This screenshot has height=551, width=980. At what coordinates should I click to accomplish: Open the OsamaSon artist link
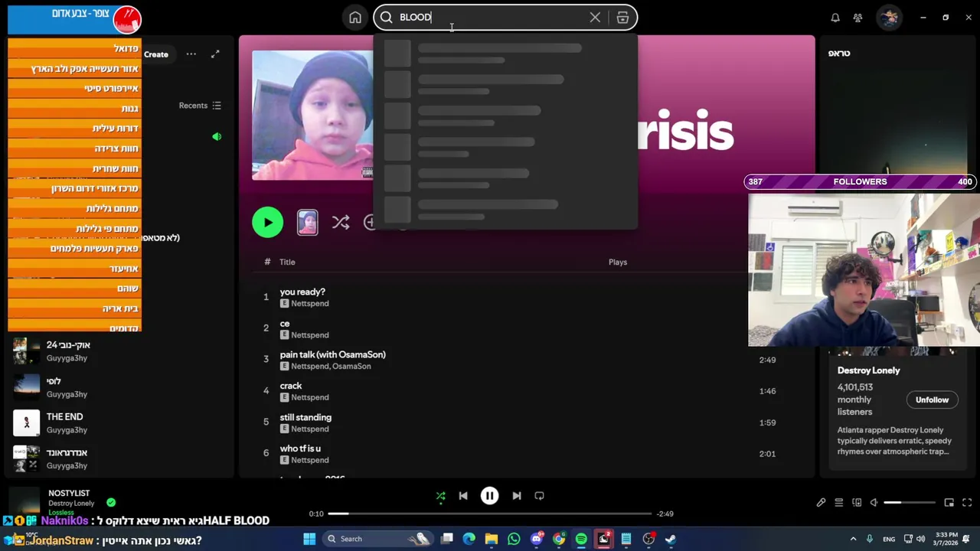point(351,367)
